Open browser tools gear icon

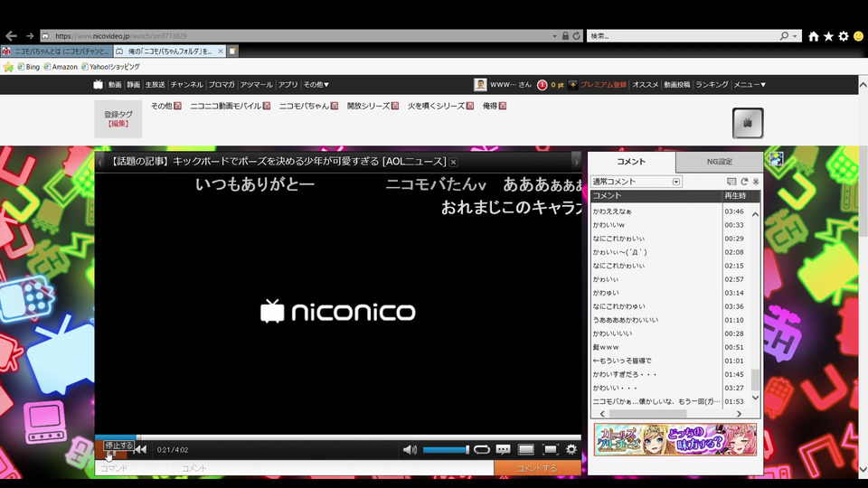(843, 36)
